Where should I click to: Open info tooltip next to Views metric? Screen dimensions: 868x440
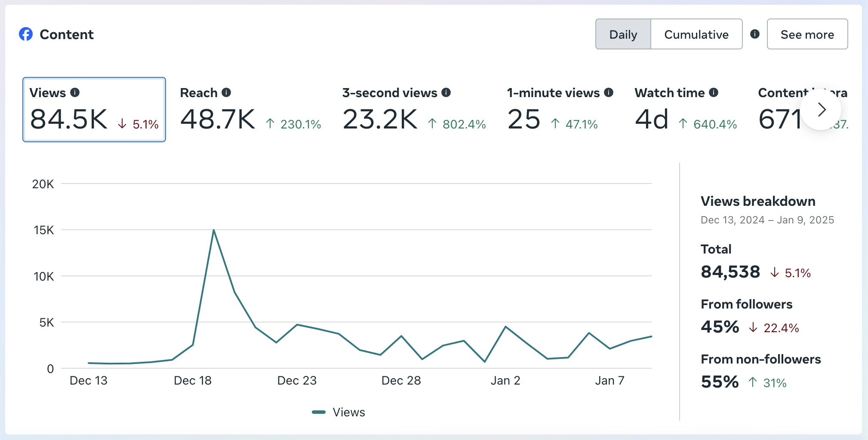tap(75, 92)
